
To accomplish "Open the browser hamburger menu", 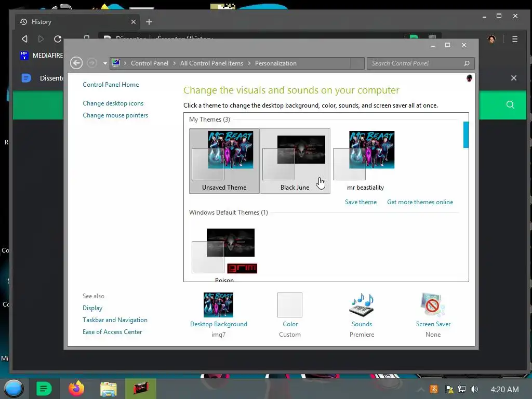I will coord(515,39).
